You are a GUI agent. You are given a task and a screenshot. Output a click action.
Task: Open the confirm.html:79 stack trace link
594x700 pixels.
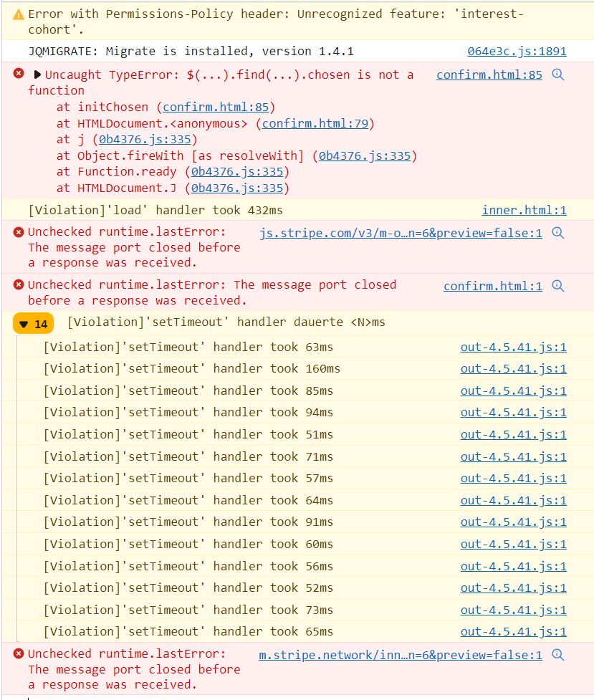click(315, 123)
